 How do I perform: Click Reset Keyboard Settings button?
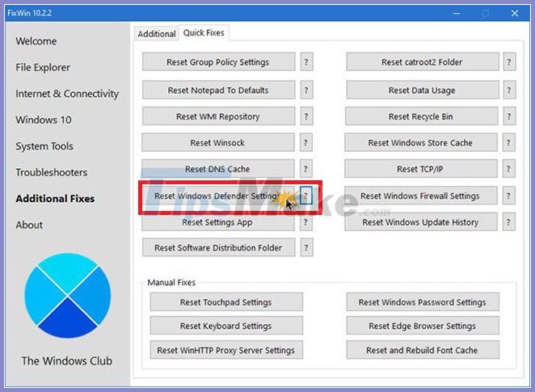(x=226, y=326)
